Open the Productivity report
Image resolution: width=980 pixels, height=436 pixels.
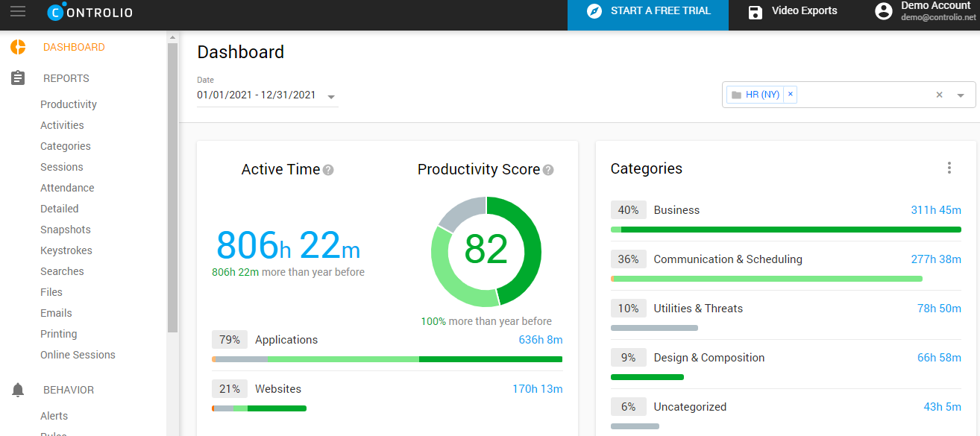pyautogui.click(x=69, y=104)
